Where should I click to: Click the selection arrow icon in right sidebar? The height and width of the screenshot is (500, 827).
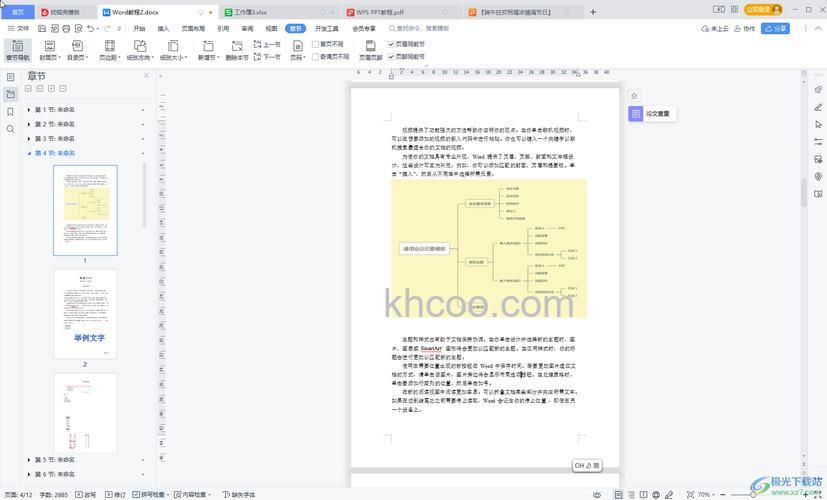tap(818, 124)
